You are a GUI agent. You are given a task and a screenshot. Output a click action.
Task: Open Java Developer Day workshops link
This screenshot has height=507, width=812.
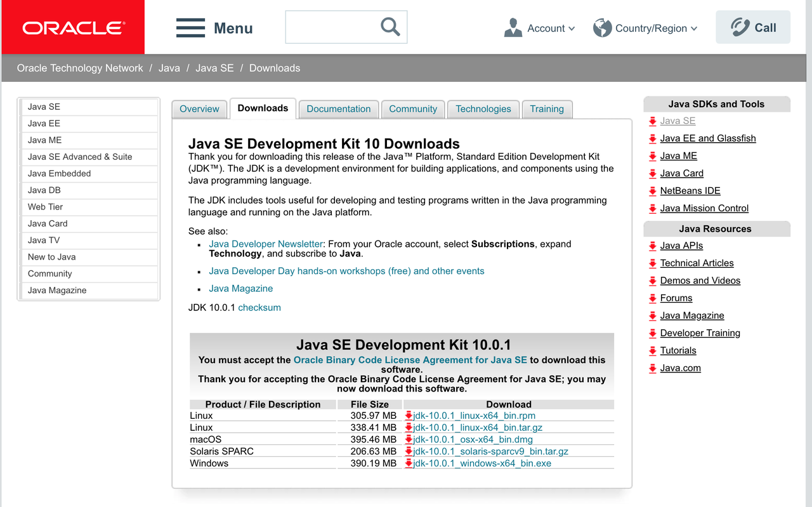346,271
